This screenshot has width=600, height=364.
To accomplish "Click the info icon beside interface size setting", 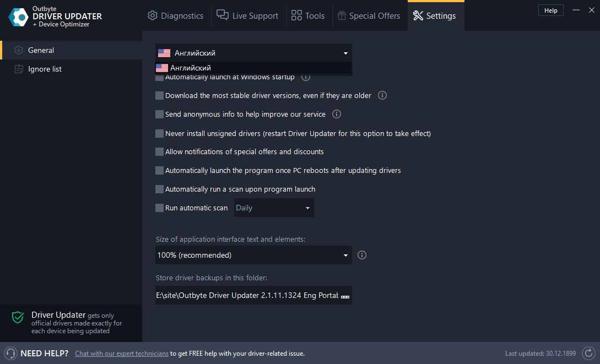I will [x=362, y=255].
